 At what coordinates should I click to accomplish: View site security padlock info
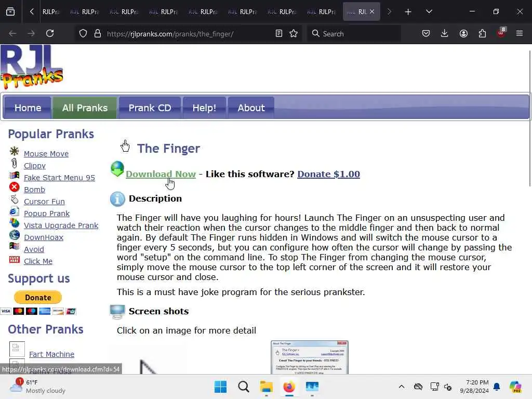pos(98,34)
